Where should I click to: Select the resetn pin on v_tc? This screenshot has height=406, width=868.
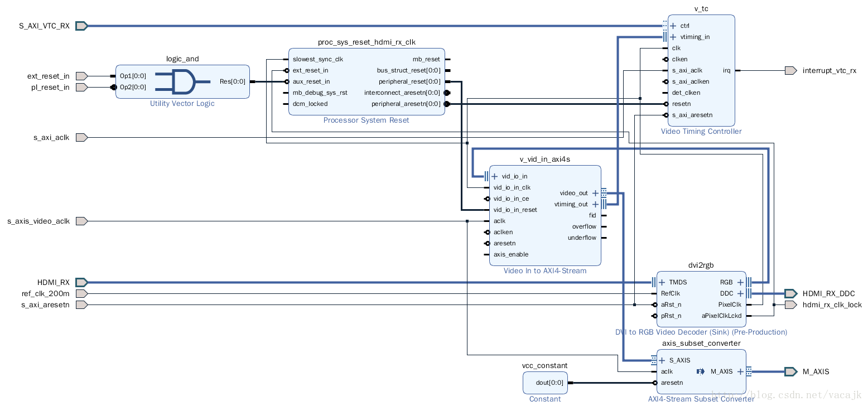[x=681, y=104]
